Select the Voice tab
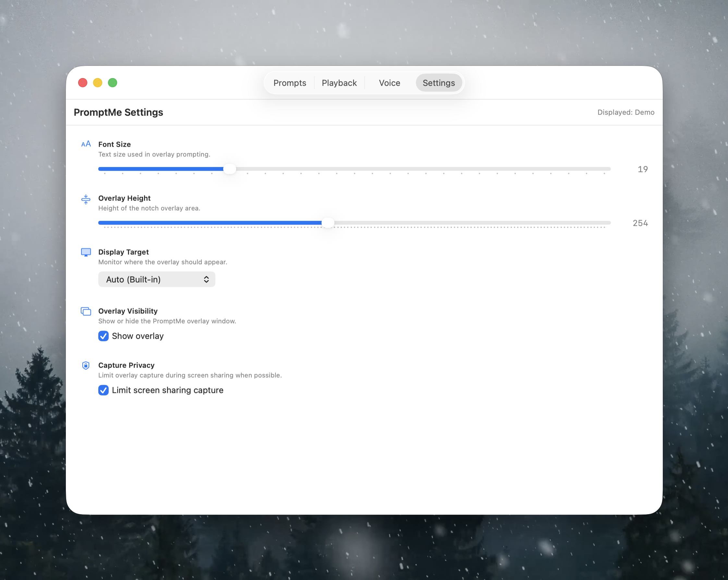The width and height of the screenshot is (728, 580). [x=389, y=83]
